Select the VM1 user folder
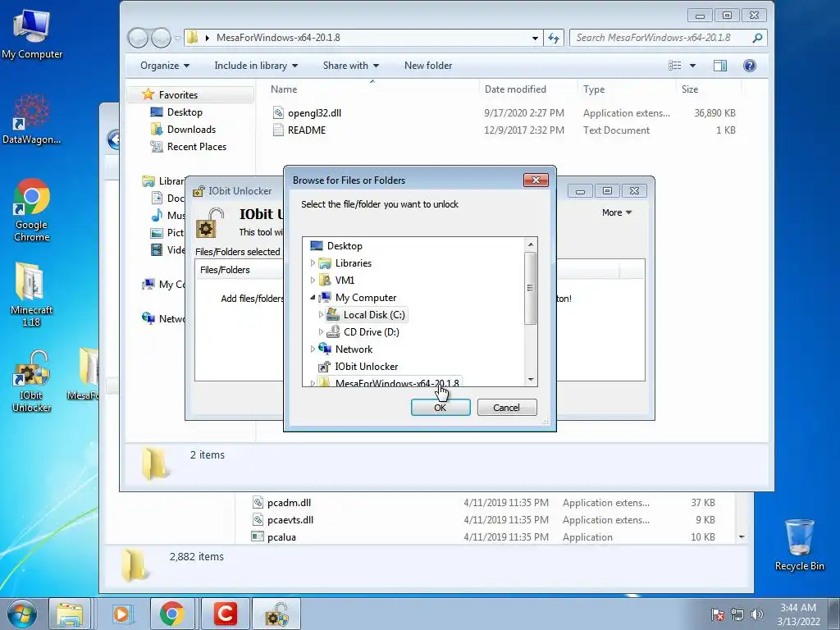Screen dimensions: 840x630 pos(345,281)
